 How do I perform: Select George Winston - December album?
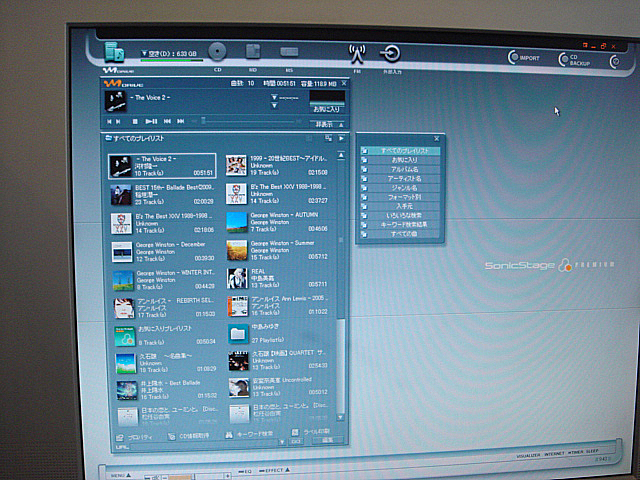click(x=163, y=251)
